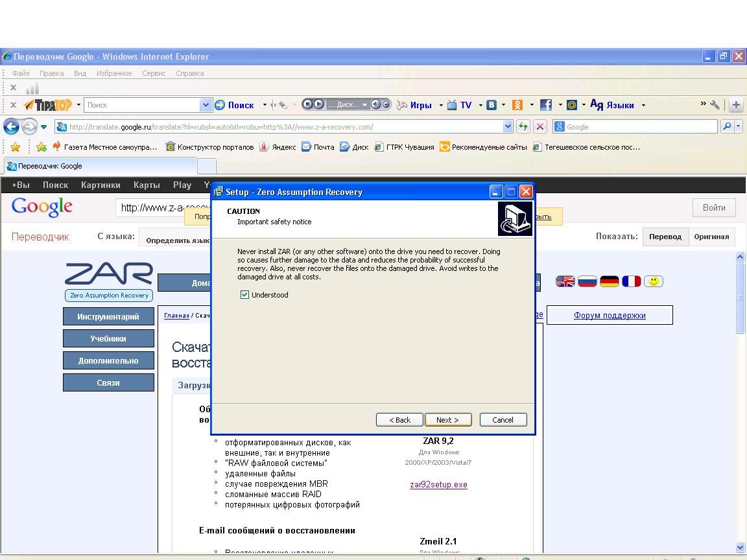Image resolution: width=747 pixels, height=560 pixels.
Task: Click the Back arrow in Internet Explorer
Action: point(12,126)
